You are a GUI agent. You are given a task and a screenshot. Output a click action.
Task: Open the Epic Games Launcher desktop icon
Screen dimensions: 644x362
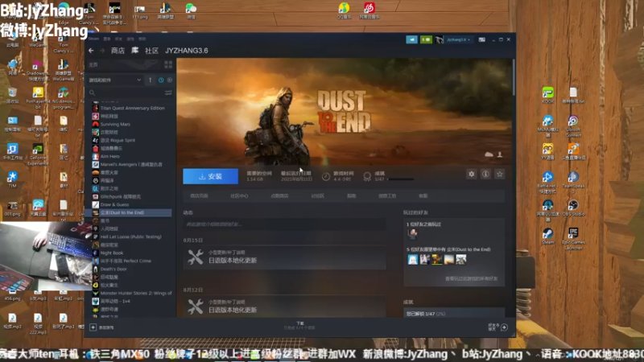tap(573, 238)
